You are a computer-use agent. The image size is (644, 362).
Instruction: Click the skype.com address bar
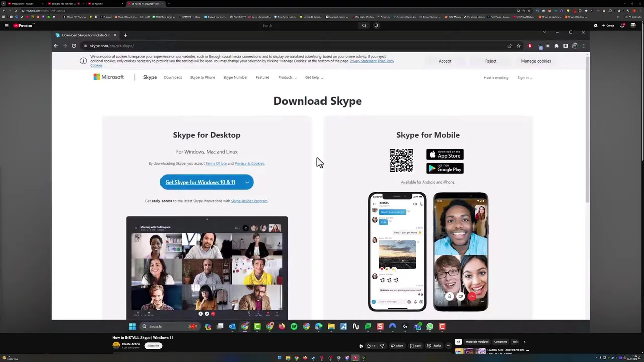[x=292, y=46]
